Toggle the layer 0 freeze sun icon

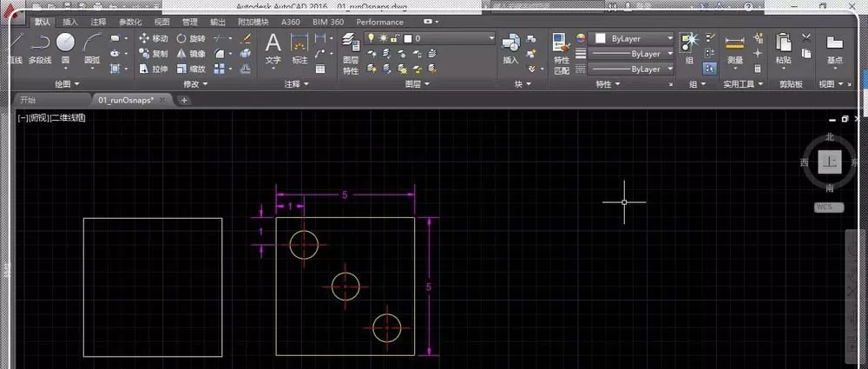pos(383,38)
